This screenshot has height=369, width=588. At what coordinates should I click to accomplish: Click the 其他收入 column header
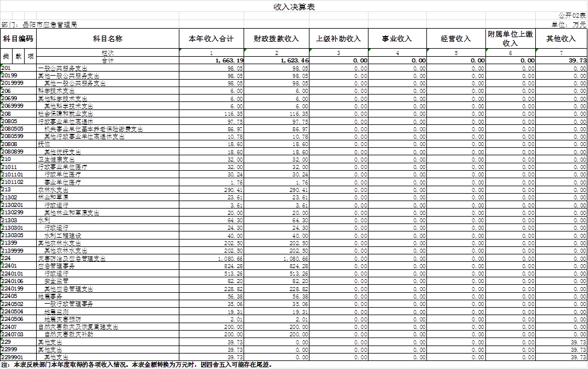561,39
